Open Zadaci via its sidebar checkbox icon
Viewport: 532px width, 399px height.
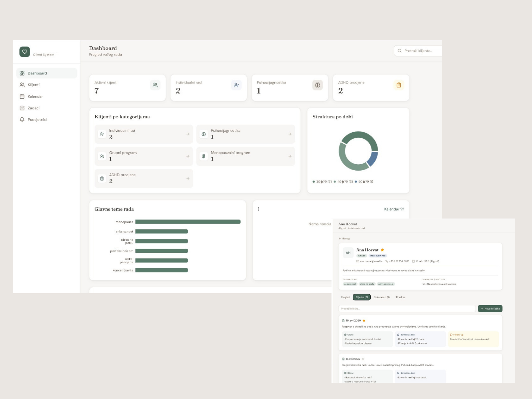[22, 108]
